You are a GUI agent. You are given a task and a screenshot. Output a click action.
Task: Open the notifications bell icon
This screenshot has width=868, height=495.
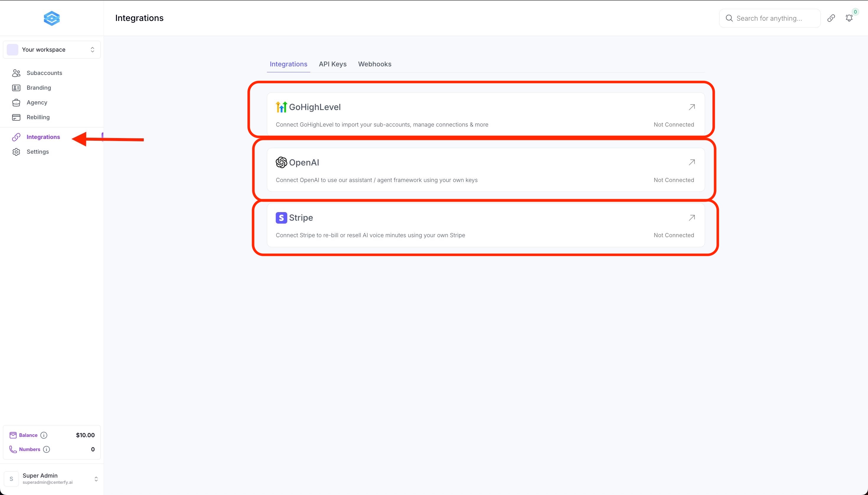(849, 18)
